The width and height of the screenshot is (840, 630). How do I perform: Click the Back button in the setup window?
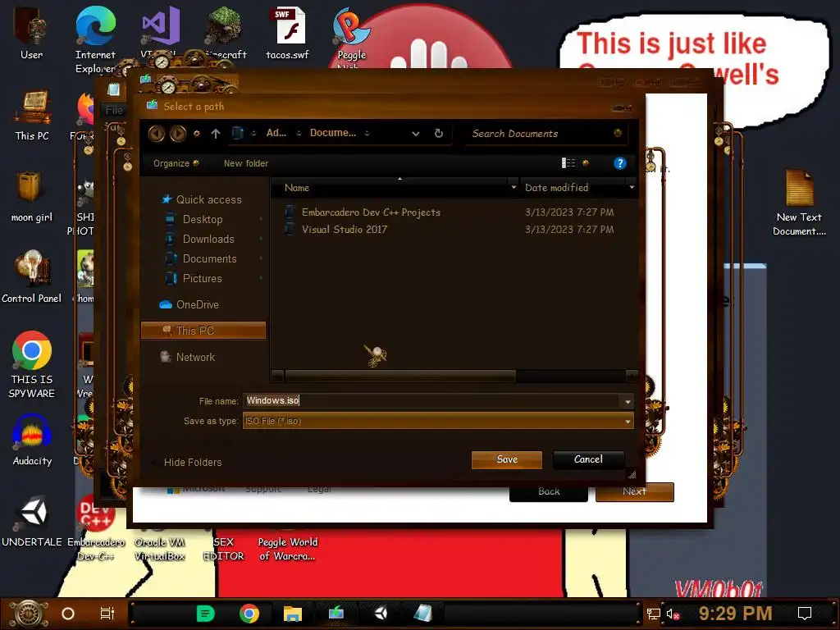point(549,492)
